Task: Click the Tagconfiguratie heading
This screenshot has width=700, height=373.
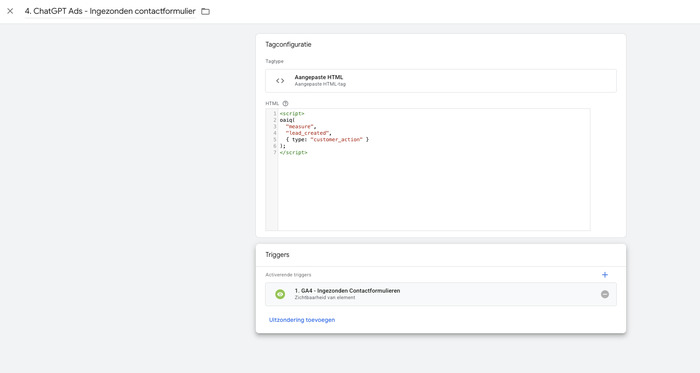Action: [288, 45]
